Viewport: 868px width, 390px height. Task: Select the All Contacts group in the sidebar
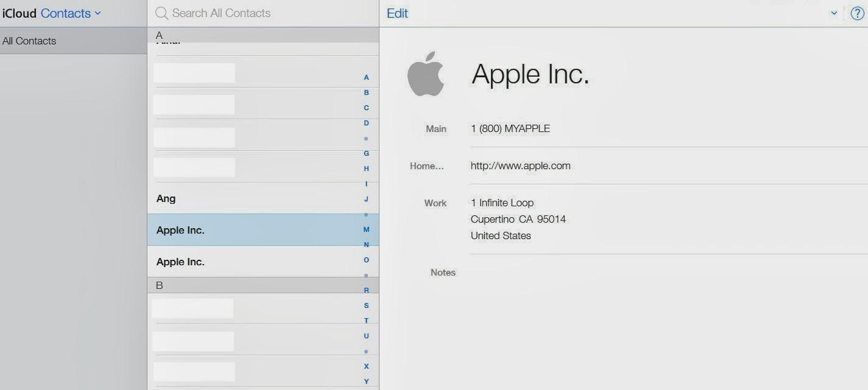[29, 41]
